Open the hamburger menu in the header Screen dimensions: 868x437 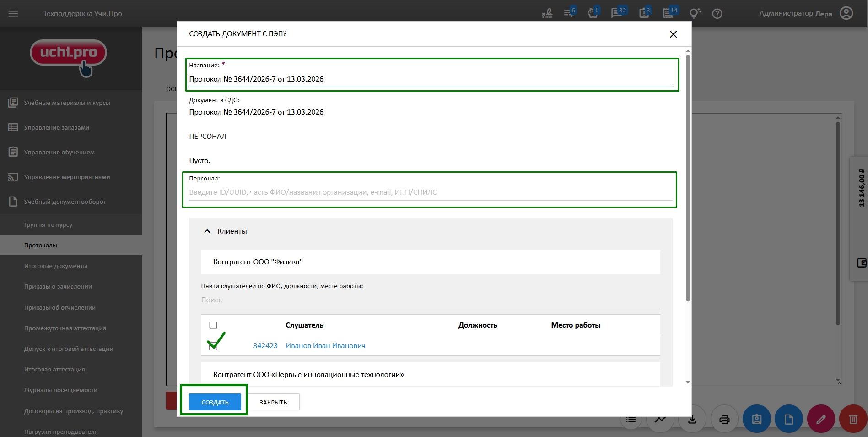(x=13, y=14)
